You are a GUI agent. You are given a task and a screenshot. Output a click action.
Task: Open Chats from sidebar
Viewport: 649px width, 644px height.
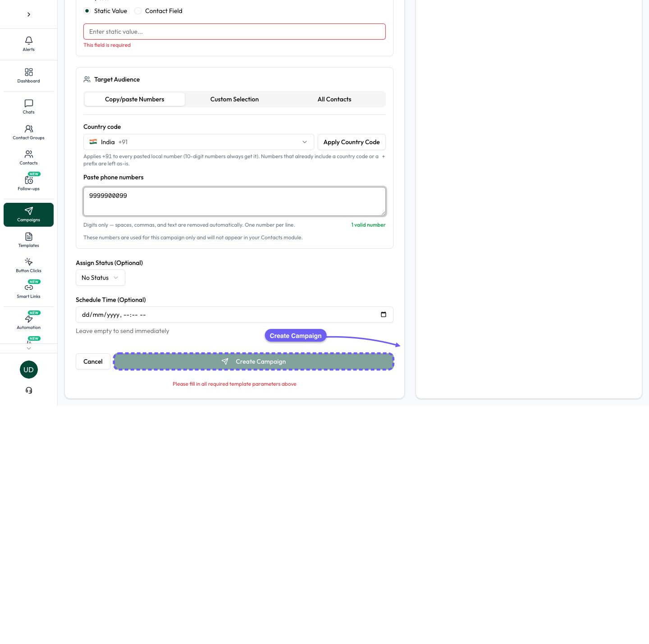tap(28, 107)
